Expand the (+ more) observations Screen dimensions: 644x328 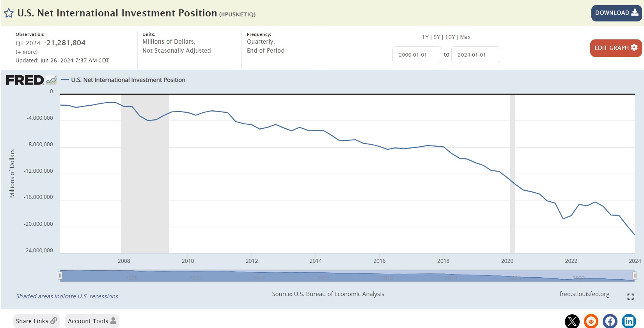(x=27, y=52)
